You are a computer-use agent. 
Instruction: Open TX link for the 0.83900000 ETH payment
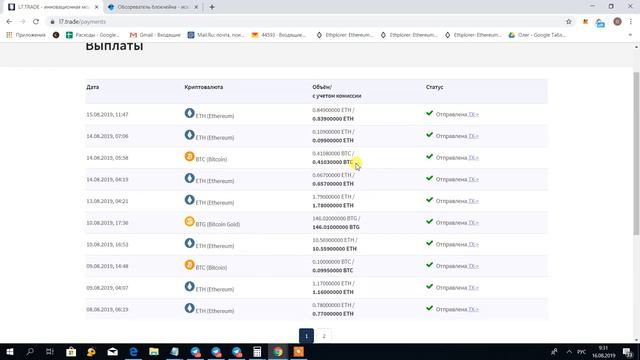point(473,115)
